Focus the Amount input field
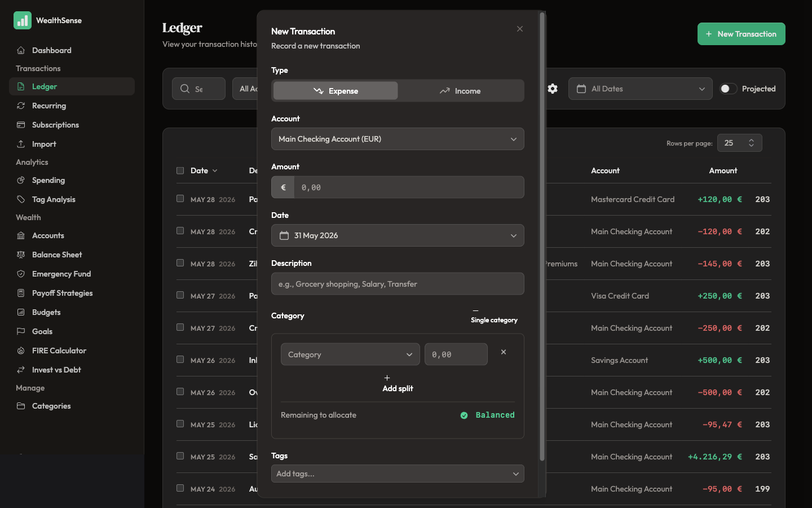Screen dimensions: 812x508 (409, 187)
